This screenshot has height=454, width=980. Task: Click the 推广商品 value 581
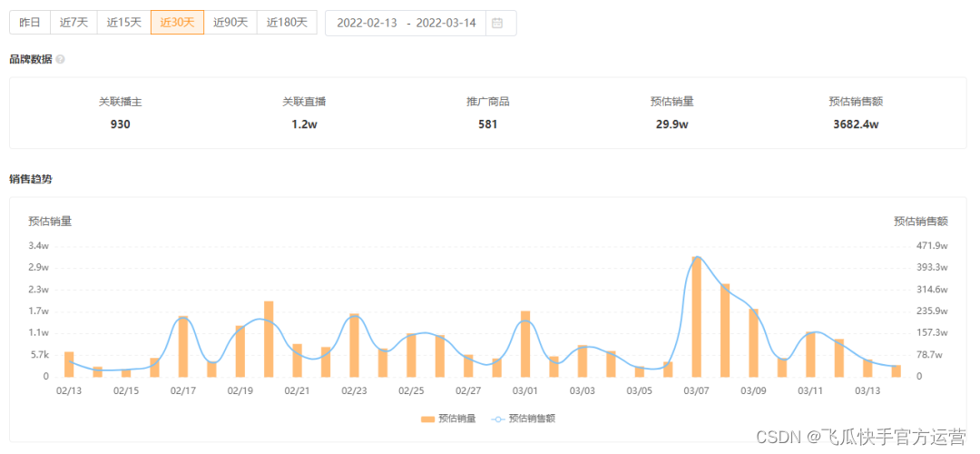[x=487, y=124]
